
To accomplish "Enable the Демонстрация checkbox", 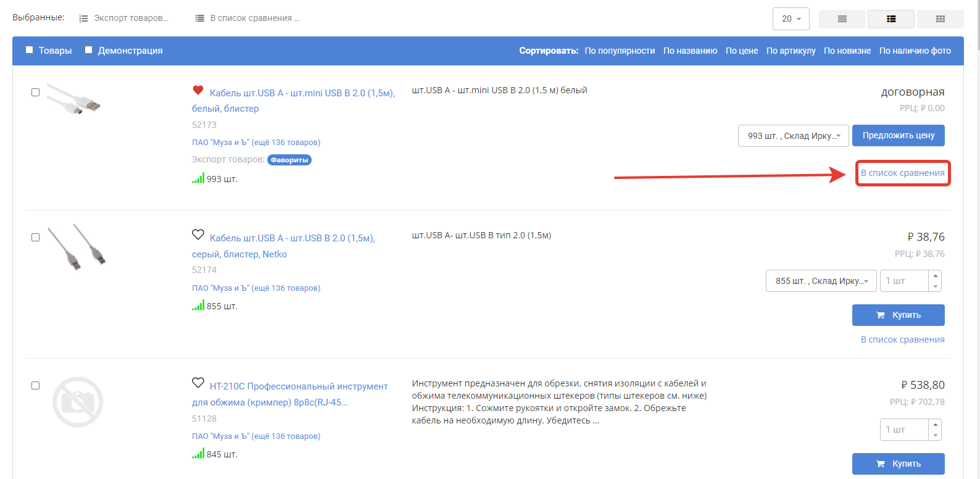I will point(88,50).
